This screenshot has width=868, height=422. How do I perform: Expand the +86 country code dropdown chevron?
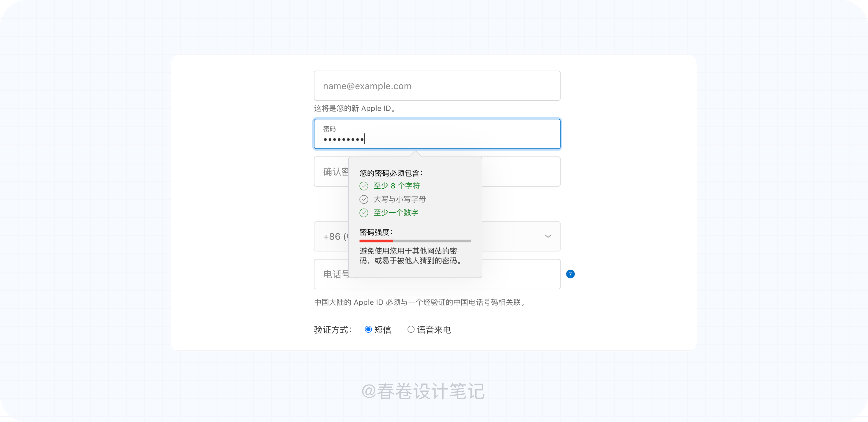pyautogui.click(x=548, y=236)
